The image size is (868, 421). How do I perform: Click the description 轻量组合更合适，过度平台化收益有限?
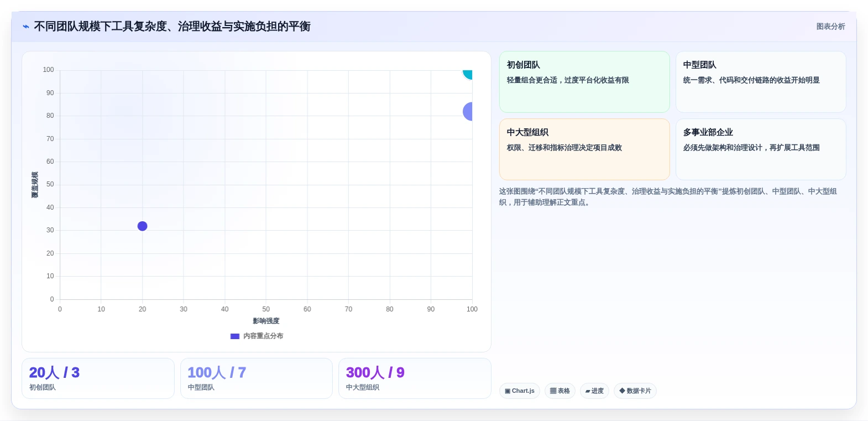point(568,80)
